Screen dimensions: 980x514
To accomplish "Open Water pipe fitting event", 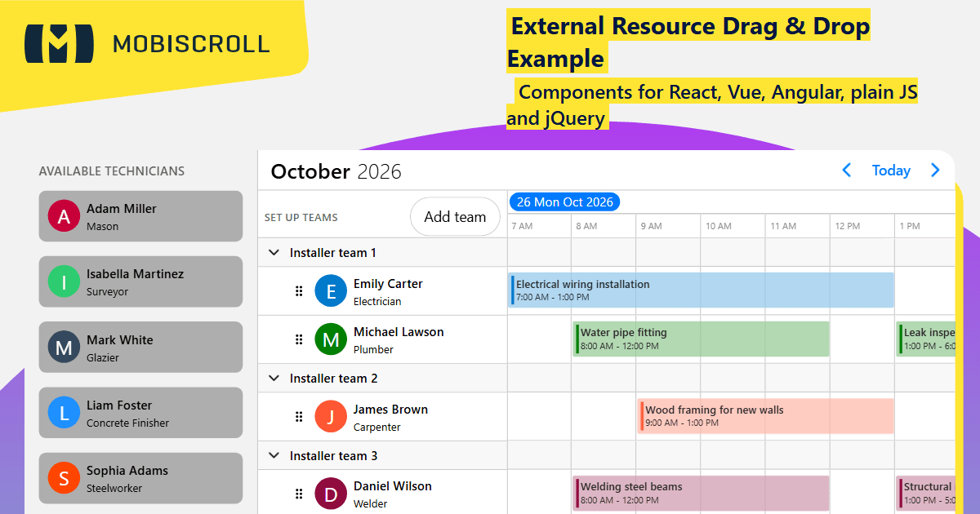I will [702, 339].
